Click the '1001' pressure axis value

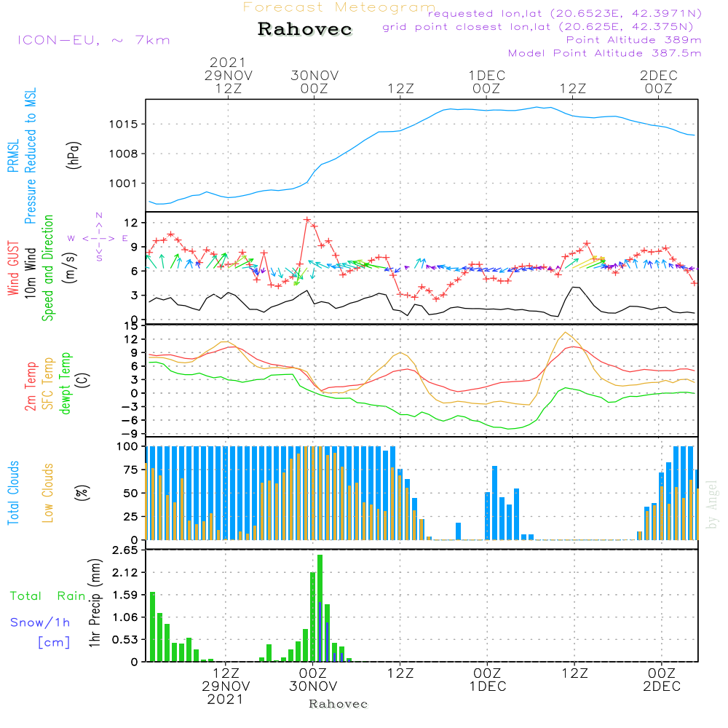pyautogui.click(x=123, y=183)
